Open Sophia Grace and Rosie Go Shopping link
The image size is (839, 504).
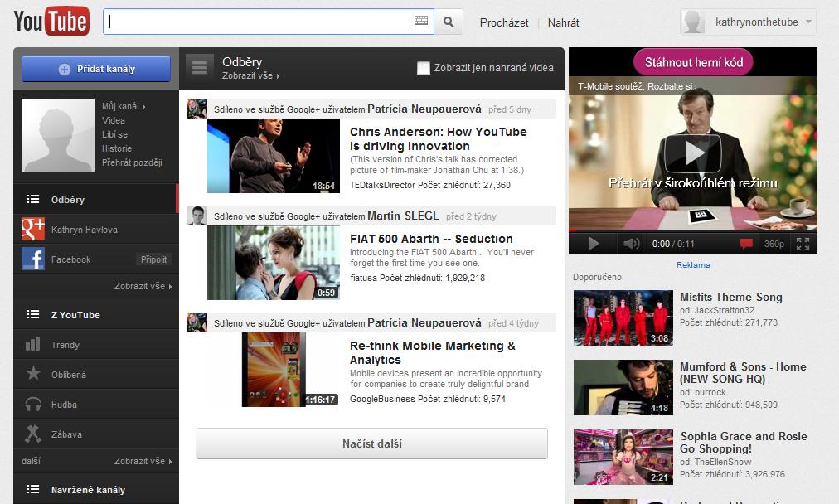point(744,442)
